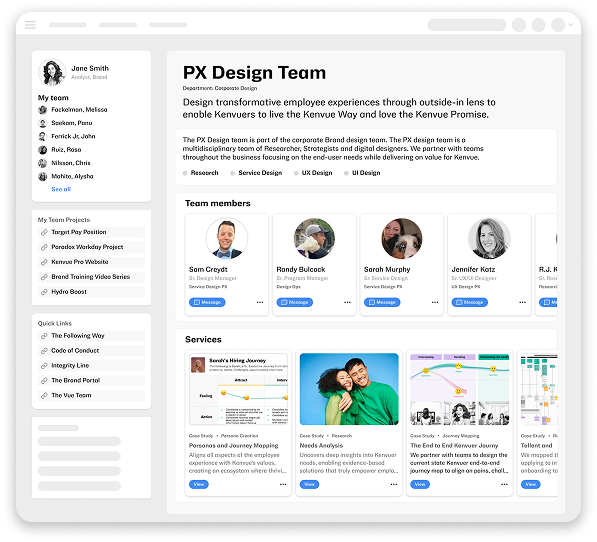
Task: Open Jane Smith's profile photo
Action: point(52,72)
